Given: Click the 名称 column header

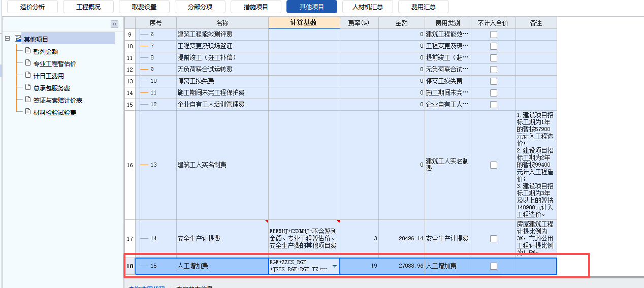Looking at the screenshot, I should [x=222, y=23].
